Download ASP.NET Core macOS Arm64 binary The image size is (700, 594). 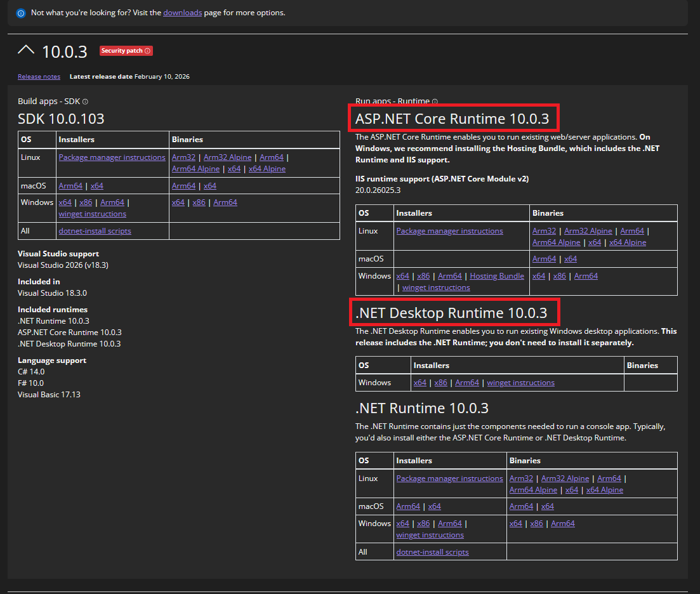[544, 259]
